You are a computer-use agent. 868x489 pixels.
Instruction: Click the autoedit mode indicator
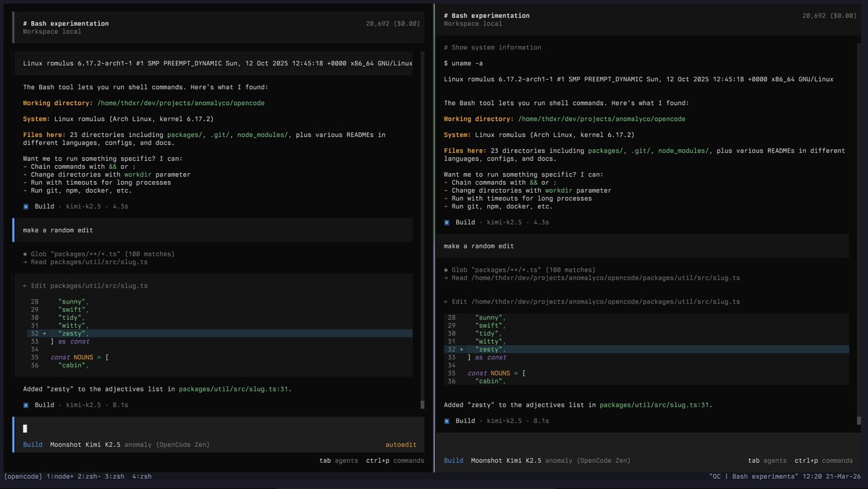tap(401, 445)
